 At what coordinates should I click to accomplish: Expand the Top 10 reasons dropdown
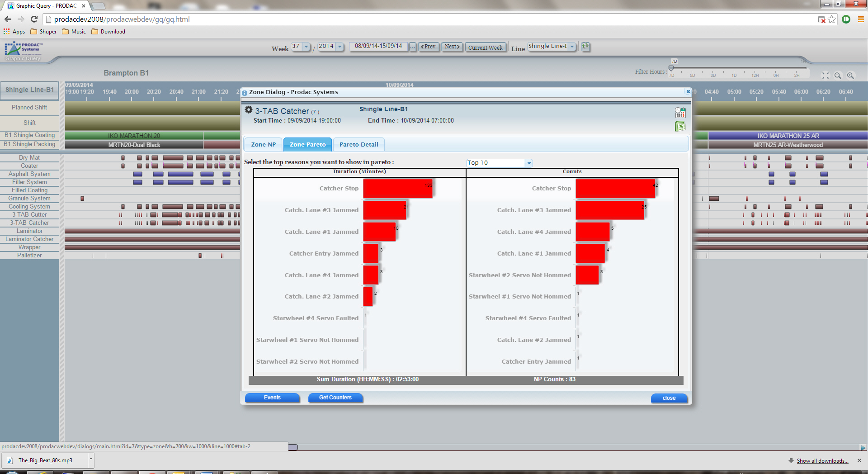[529, 163]
